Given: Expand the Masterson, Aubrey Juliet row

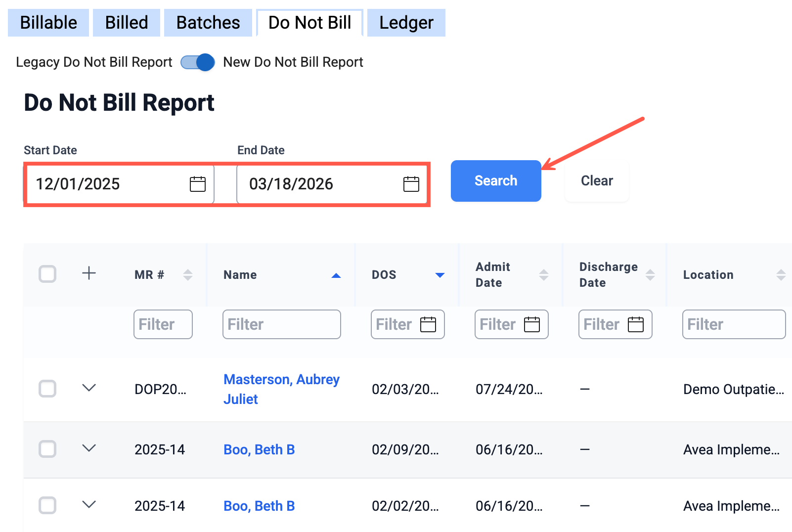Looking at the screenshot, I should tap(89, 388).
